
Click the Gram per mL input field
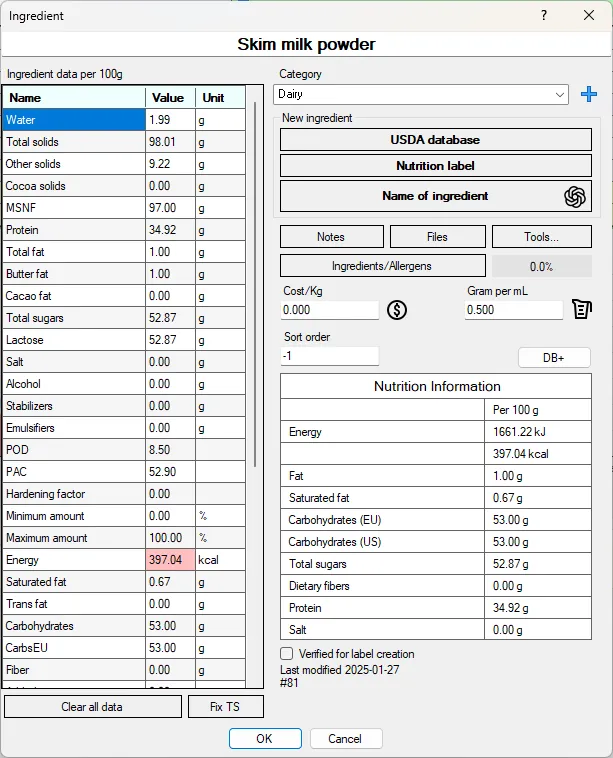click(x=514, y=310)
